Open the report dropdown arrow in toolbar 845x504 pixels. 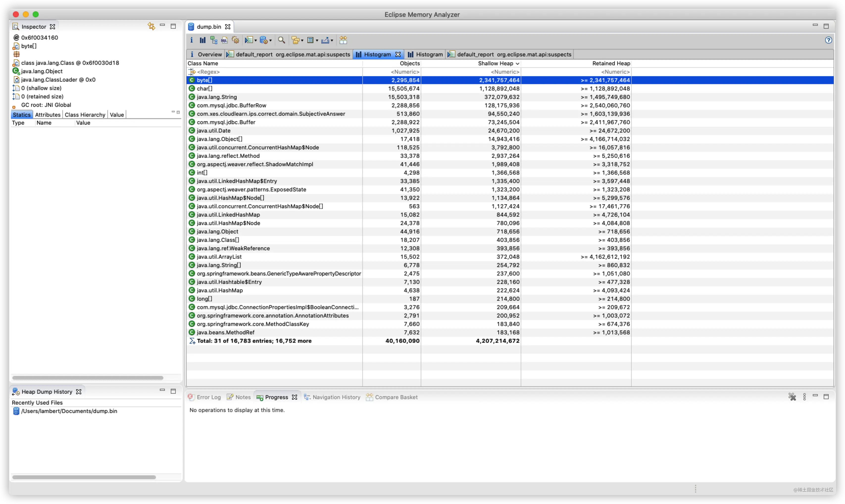click(256, 41)
